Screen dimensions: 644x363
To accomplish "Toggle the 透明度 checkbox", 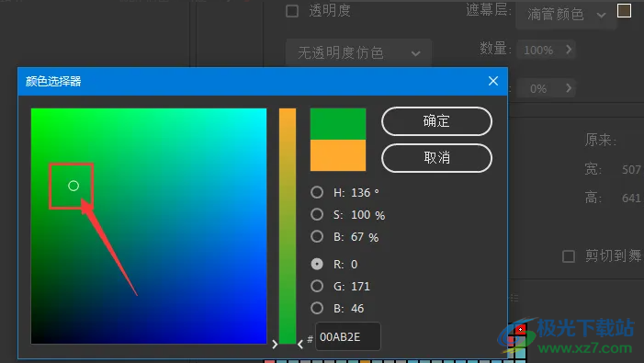I will 292,11.
